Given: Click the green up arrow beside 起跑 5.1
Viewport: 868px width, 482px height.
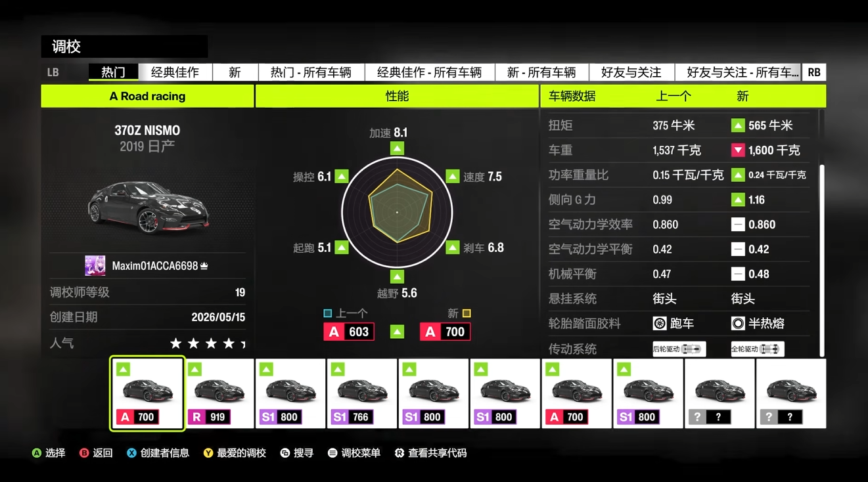Looking at the screenshot, I should tap(342, 248).
